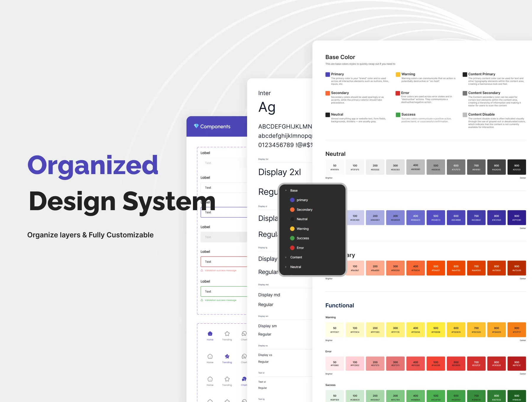Select the primary style row in the dark panel
532x402 pixels.
pyautogui.click(x=312, y=200)
